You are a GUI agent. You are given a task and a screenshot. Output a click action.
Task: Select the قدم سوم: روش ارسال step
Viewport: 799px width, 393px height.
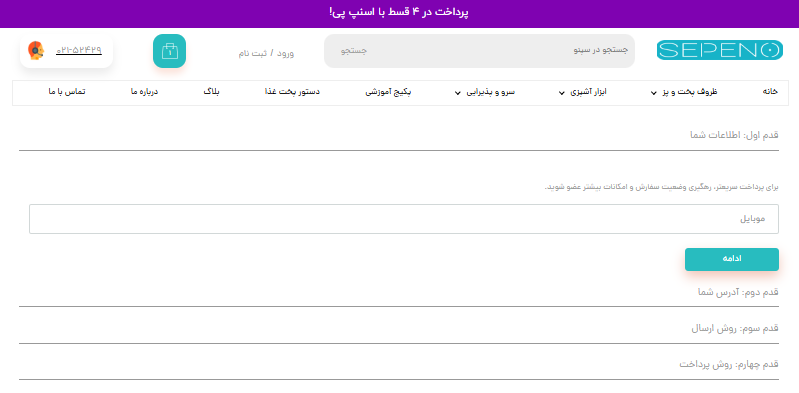point(735,328)
